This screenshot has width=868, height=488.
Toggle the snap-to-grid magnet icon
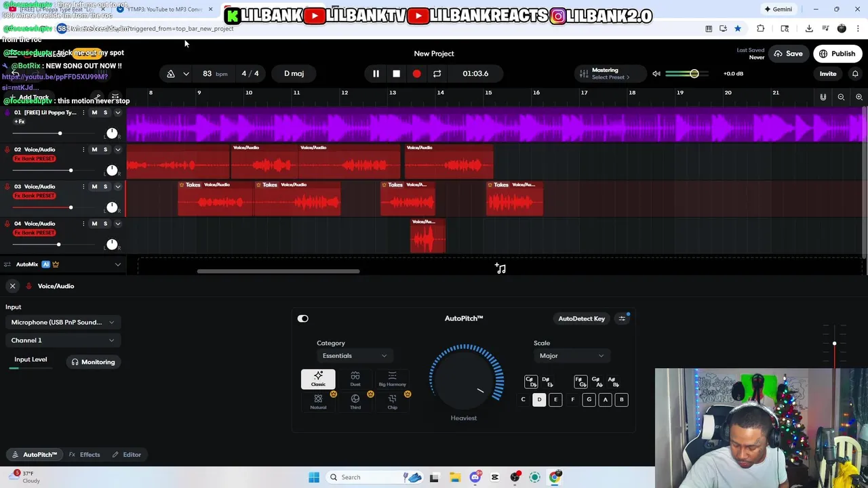[x=823, y=97]
